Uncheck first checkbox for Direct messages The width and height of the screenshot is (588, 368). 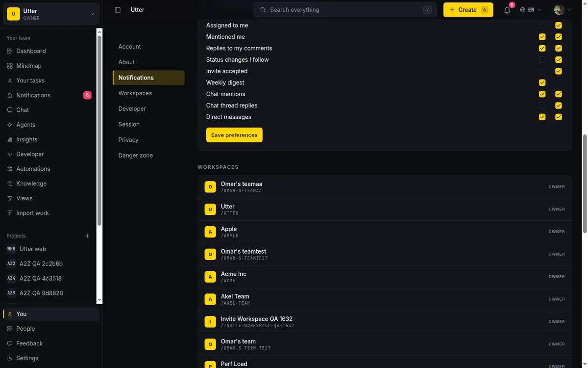[542, 117]
